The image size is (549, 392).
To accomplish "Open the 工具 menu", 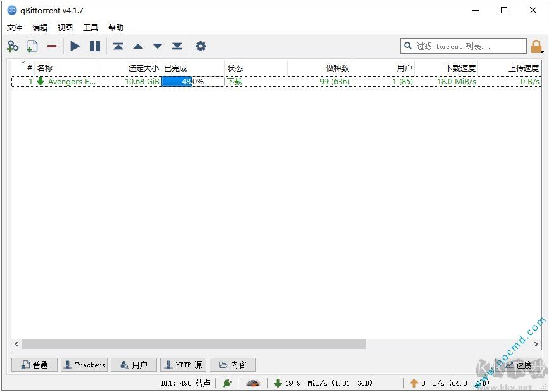I will 91,28.
